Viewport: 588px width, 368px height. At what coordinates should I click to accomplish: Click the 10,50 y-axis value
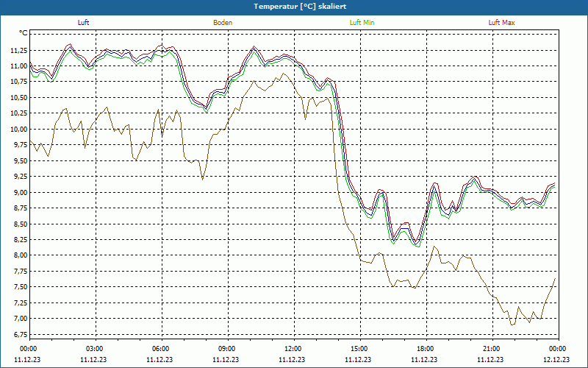coord(18,98)
